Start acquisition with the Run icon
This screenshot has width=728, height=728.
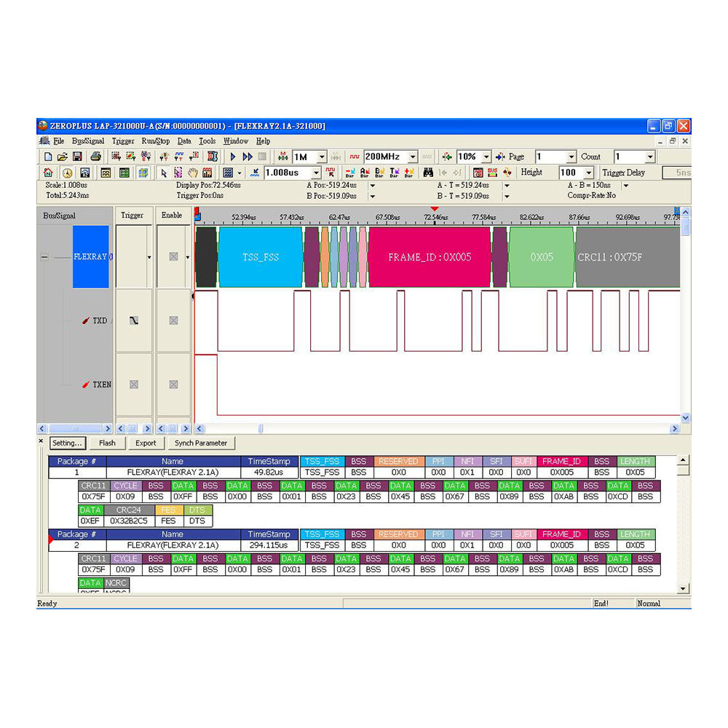[x=233, y=157]
